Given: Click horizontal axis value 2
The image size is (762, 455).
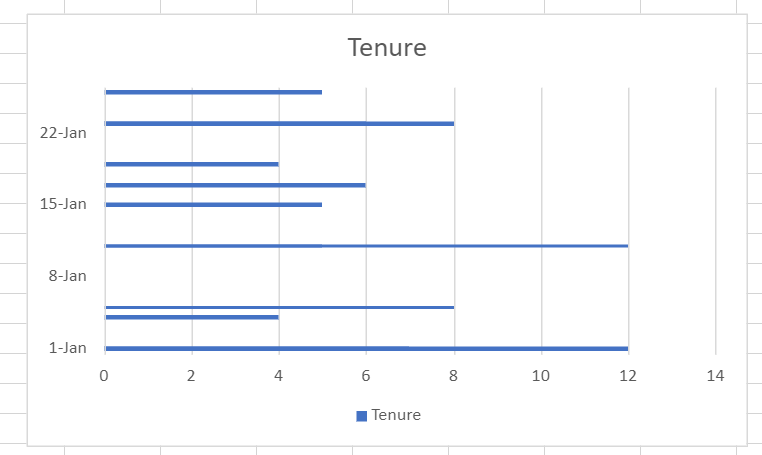Looking at the screenshot, I should coord(191,376).
